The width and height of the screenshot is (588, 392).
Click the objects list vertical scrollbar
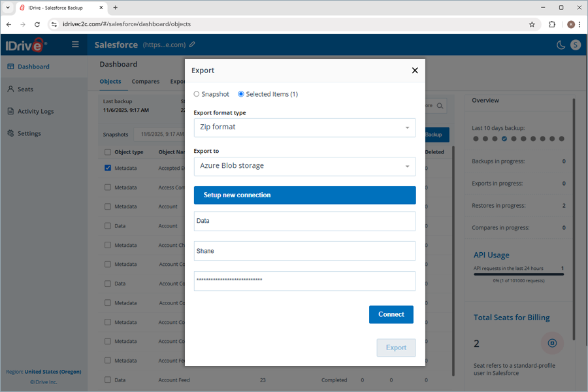pyautogui.click(x=453, y=261)
